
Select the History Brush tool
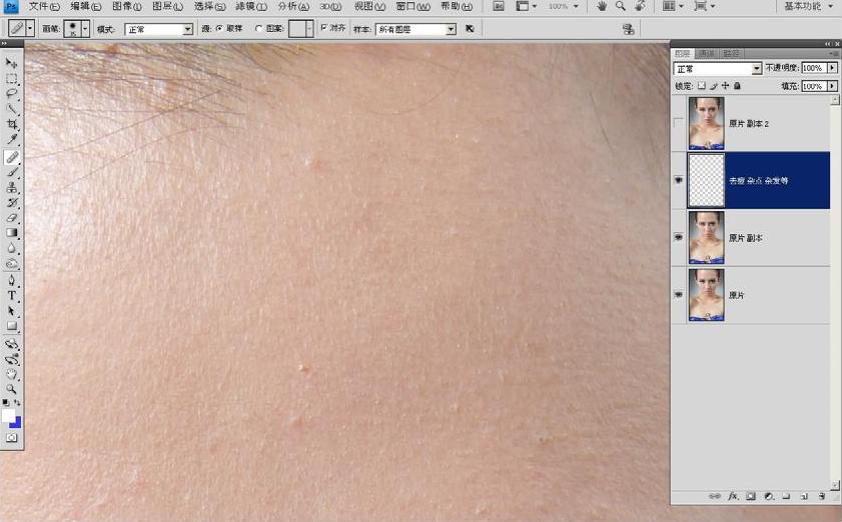11,202
